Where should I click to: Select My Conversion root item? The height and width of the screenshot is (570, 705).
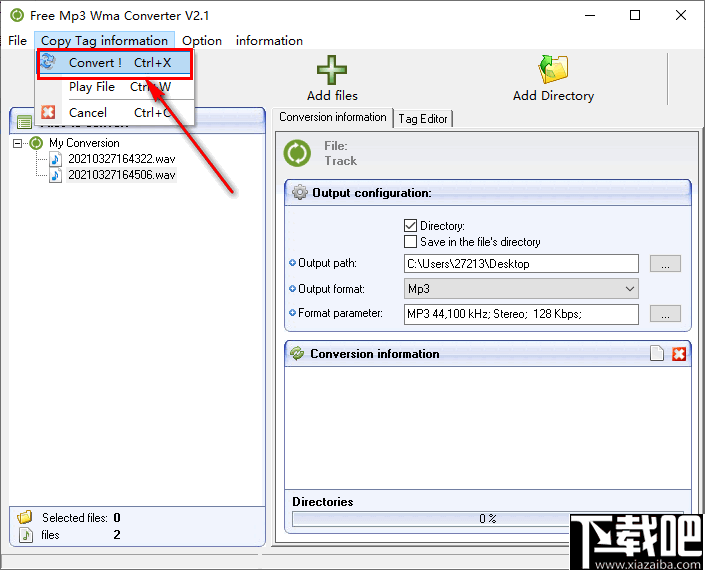[84, 143]
